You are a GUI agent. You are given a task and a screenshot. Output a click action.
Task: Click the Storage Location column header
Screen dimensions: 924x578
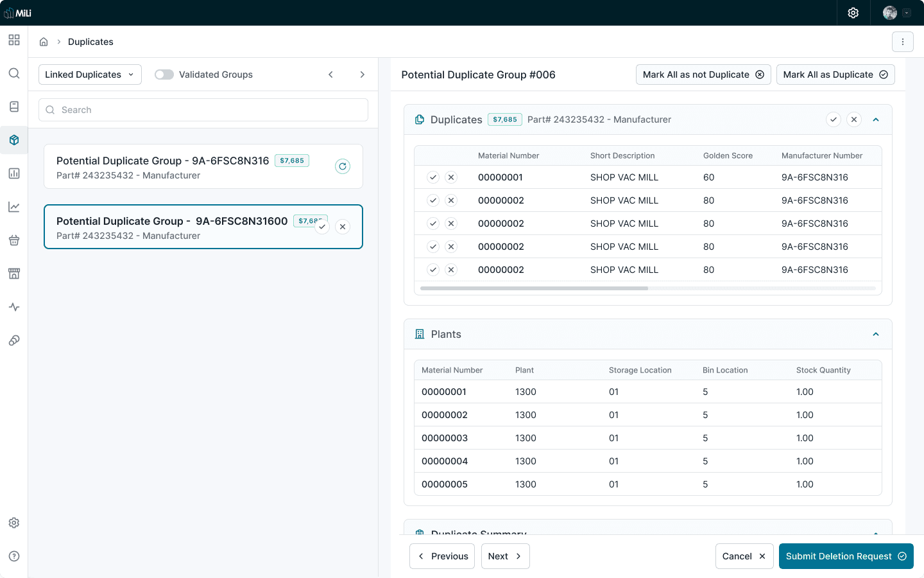(x=640, y=370)
